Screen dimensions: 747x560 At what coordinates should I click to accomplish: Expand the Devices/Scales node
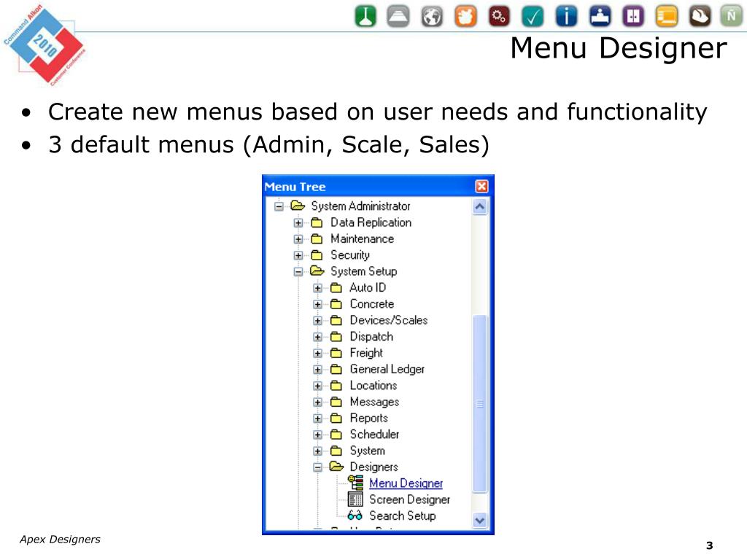tap(318, 321)
